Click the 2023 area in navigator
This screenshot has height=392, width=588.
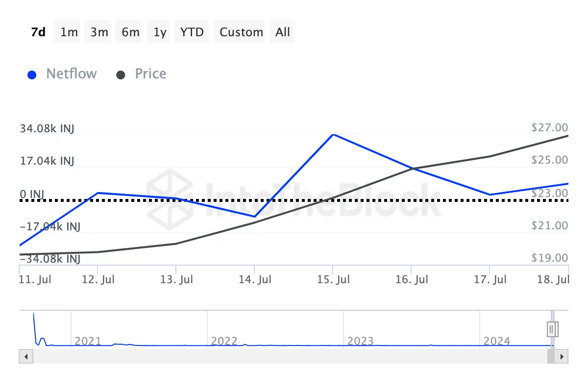pos(360,341)
